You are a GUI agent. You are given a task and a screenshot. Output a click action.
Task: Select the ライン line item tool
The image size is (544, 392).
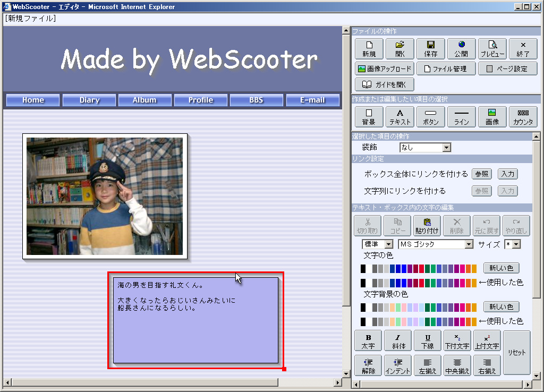(x=462, y=117)
